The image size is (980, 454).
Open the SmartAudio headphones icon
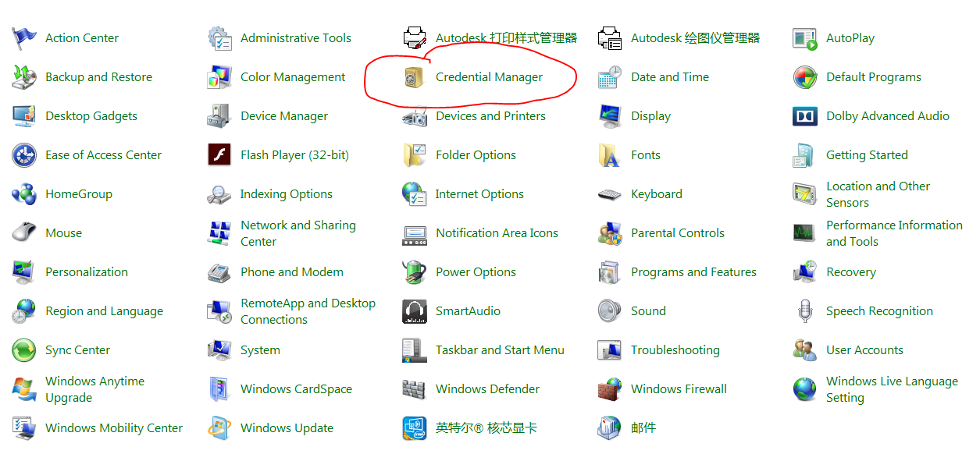pyautogui.click(x=414, y=311)
